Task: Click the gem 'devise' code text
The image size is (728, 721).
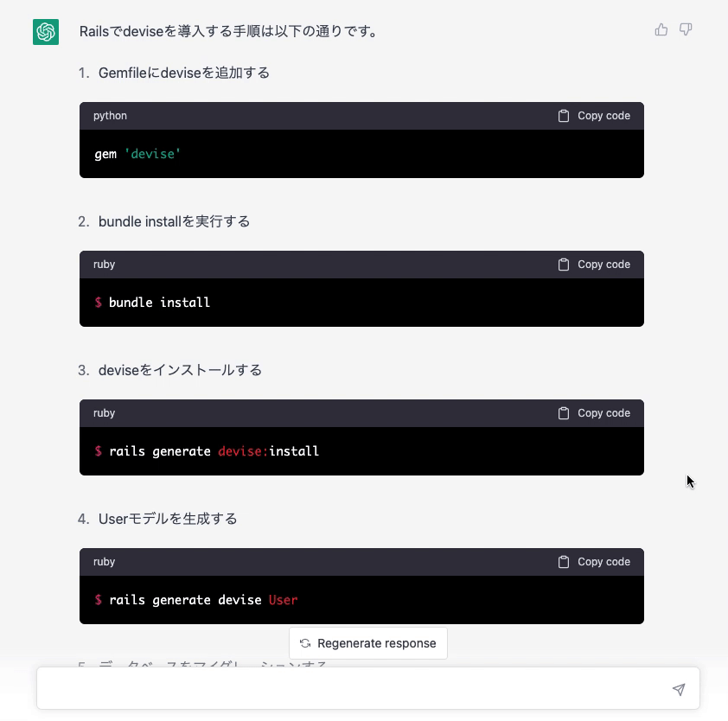Action: pos(137,154)
